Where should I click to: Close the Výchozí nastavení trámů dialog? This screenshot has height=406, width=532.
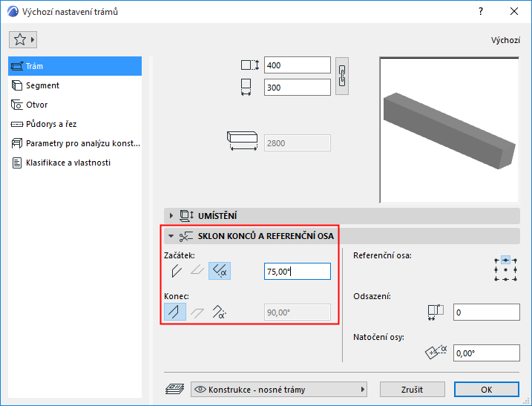[514, 11]
